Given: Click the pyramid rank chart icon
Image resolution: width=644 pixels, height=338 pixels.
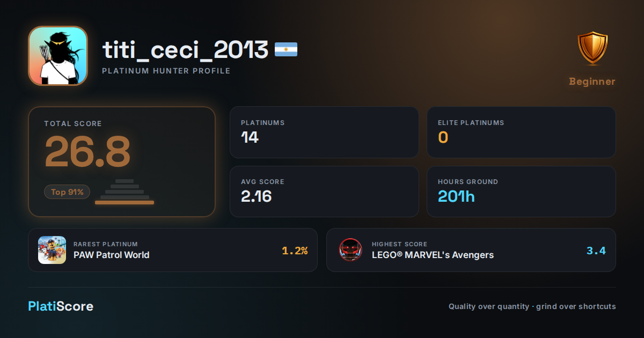Looking at the screenshot, I should click(x=125, y=192).
